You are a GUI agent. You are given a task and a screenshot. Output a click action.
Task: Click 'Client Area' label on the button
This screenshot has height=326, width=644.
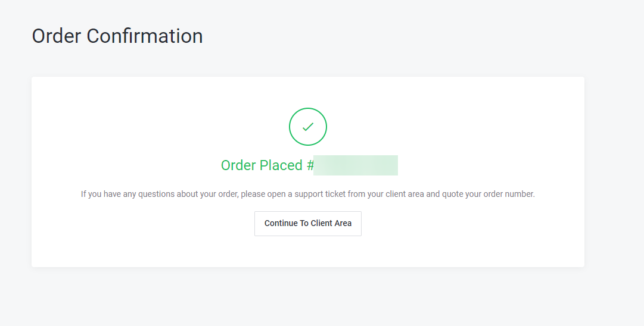pyautogui.click(x=331, y=224)
